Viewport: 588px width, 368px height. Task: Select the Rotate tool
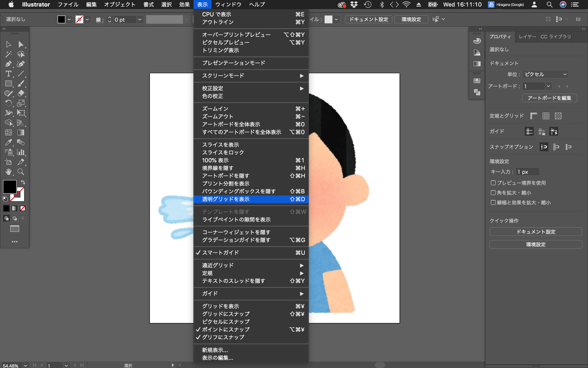pyautogui.click(x=9, y=103)
